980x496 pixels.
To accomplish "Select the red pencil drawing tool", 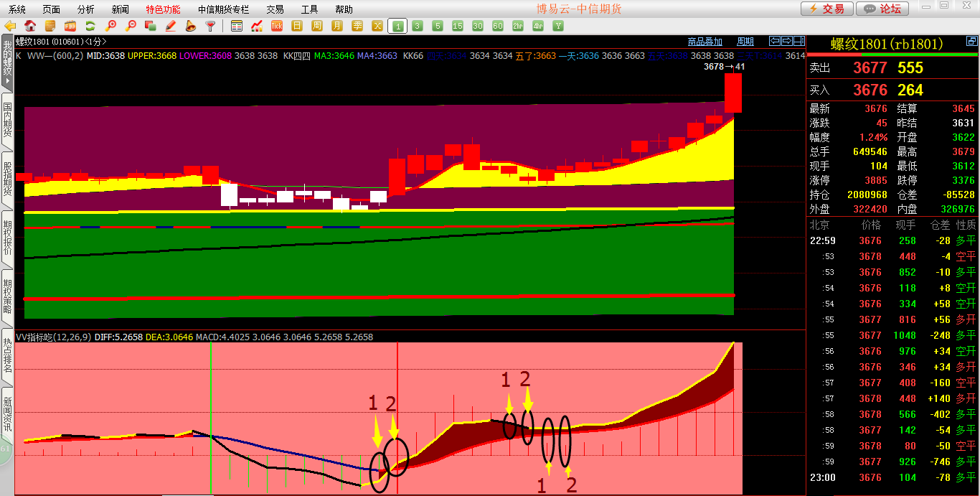I will tap(171, 27).
